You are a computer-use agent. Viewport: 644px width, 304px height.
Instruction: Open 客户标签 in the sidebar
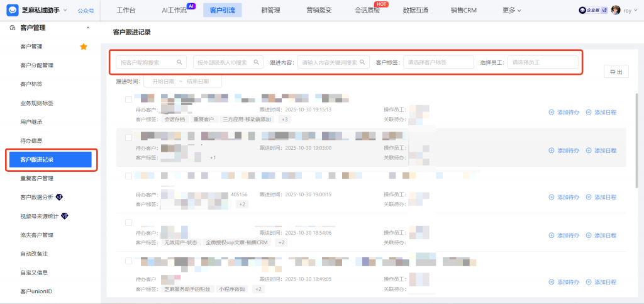(x=31, y=84)
